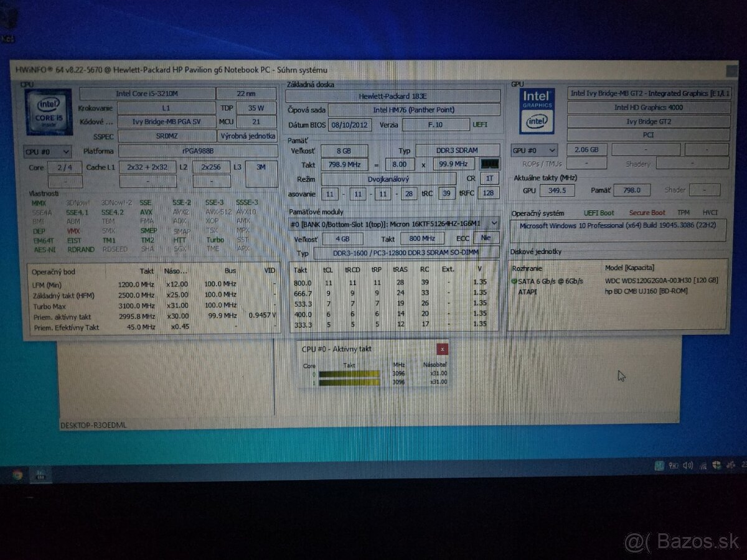The image size is (747, 560).
Task: Click the SR0MZ SSPEC value
Action: pyautogui.click(x=166, y=136)
